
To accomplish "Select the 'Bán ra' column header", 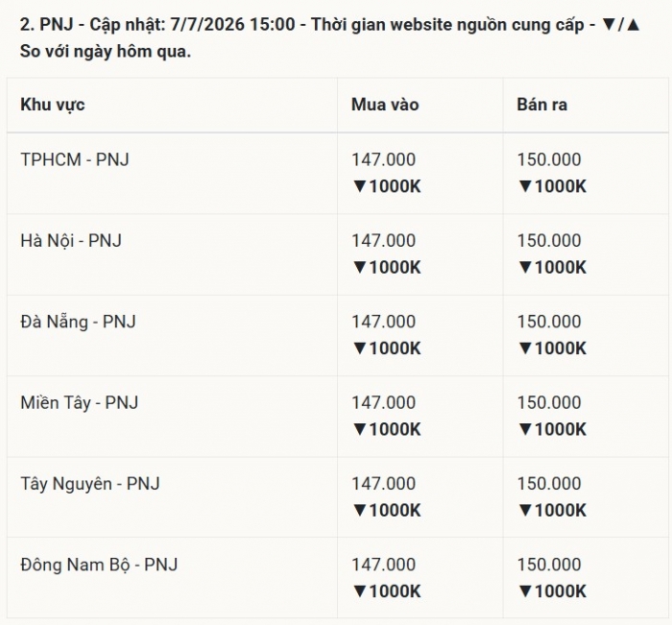I will [x=541, y=105].
